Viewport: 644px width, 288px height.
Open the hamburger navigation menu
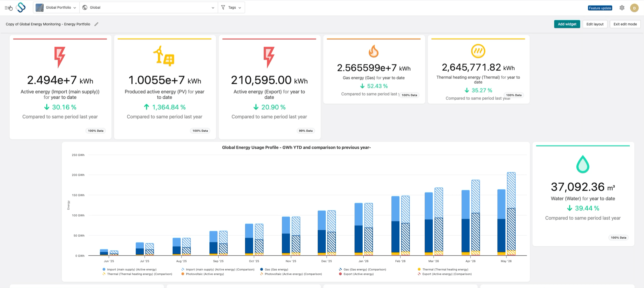(x=7, y=8)
